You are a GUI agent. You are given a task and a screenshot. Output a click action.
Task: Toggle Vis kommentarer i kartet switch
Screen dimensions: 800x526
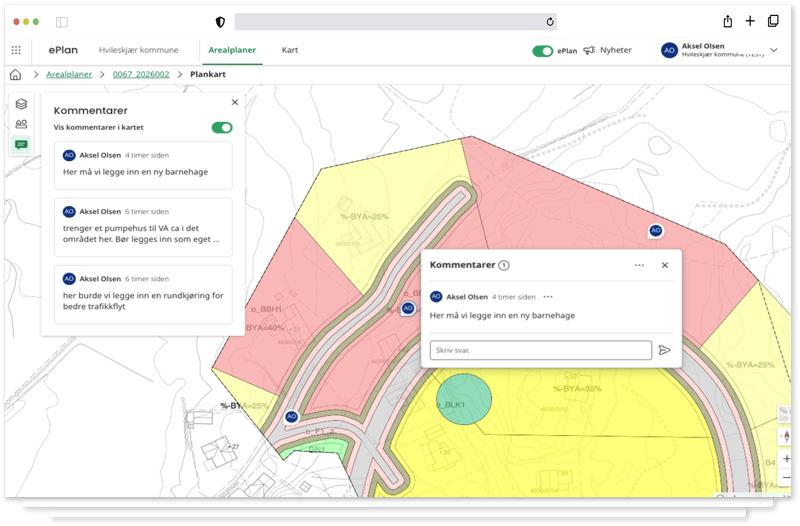tap(222, 128)
